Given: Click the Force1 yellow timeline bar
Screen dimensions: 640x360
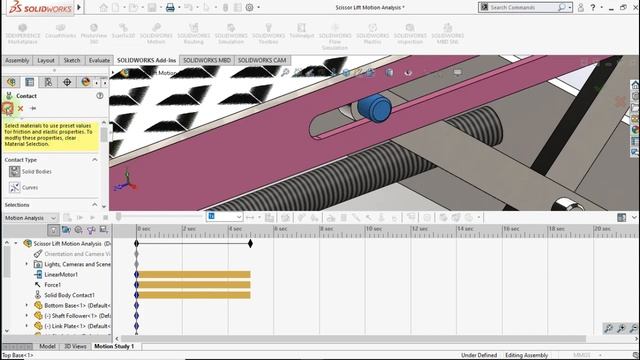Looking at the screenshot, I should 195,285.
